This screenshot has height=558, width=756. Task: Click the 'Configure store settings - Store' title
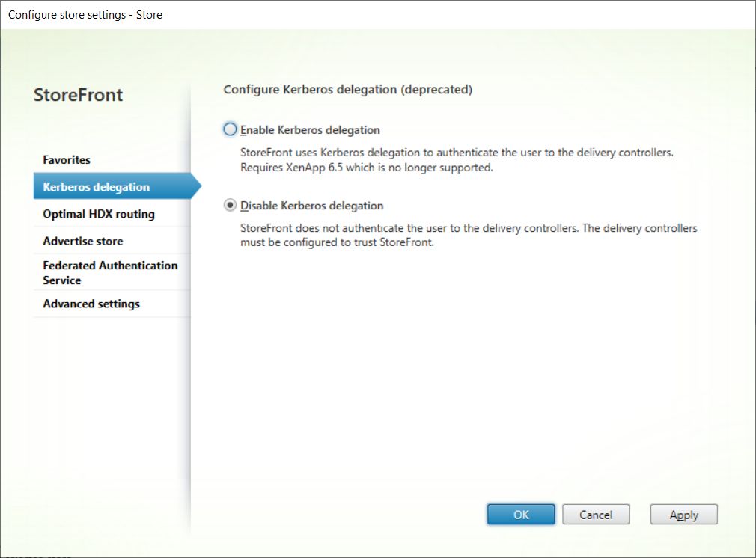tap(85, 15)
